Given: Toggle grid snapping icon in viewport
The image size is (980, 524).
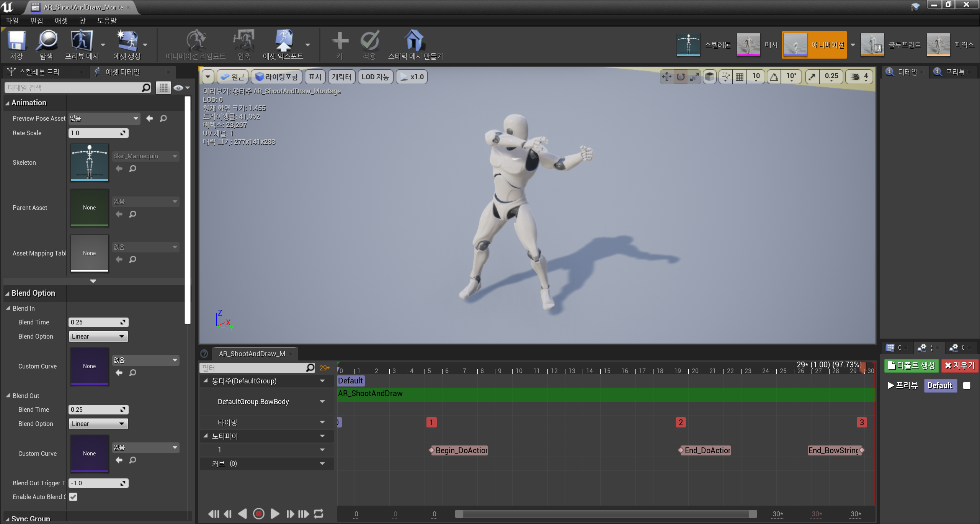Looking at the screenshot, I should click(740, 77).
